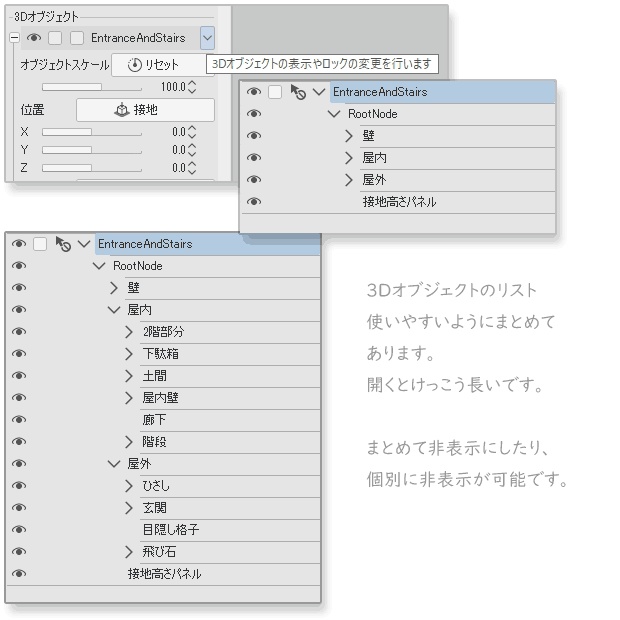Viewport: 620px width, 620px height.
Task: Collapse the 屋内 group in the long list
Action: (114, 310)
